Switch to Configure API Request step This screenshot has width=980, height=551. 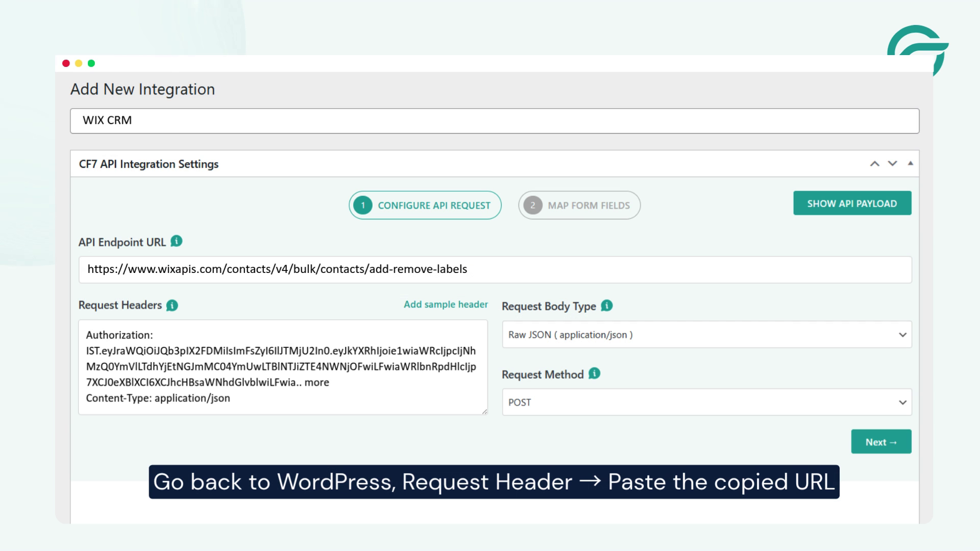pyautogui.click(x=425, y=205)
